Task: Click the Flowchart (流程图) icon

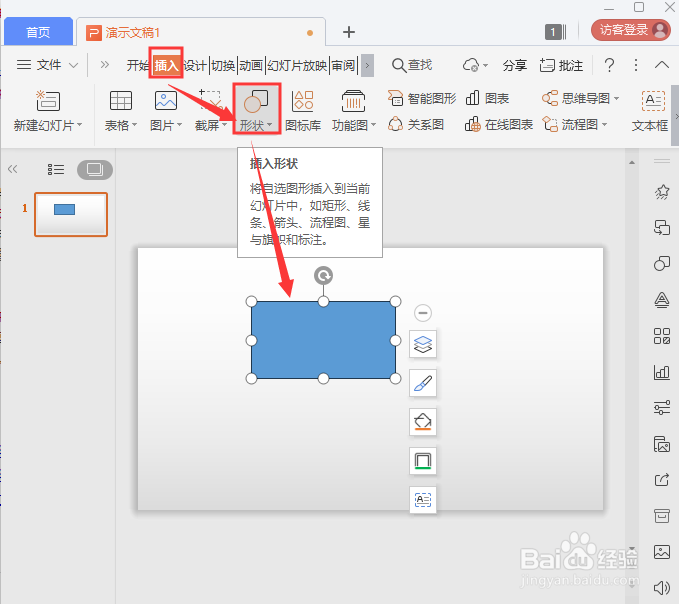Action: pyautogui.click(x=550, y=125)
